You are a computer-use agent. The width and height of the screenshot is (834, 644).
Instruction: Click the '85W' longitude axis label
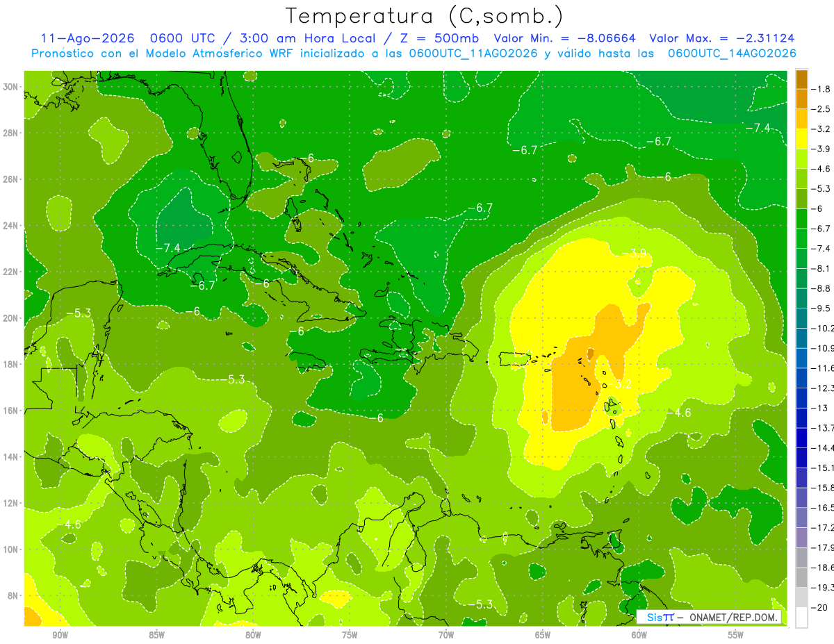click(156, 635)
